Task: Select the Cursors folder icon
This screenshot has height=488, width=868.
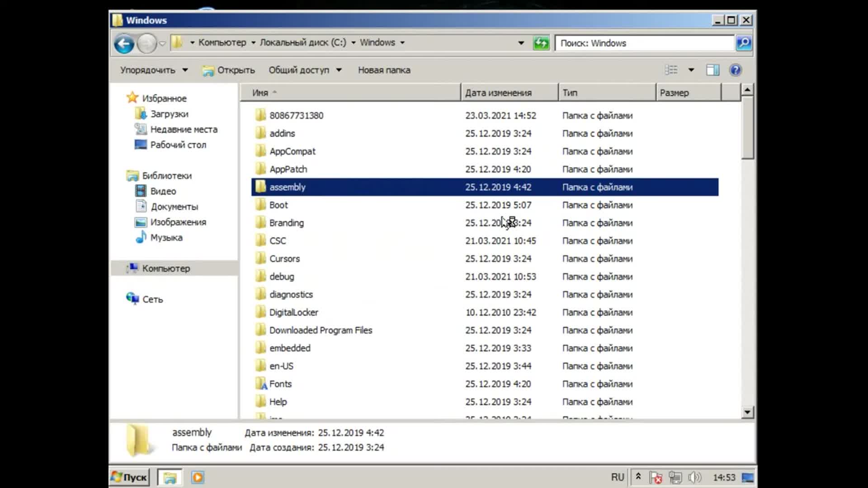Action: tap(260, 258)
